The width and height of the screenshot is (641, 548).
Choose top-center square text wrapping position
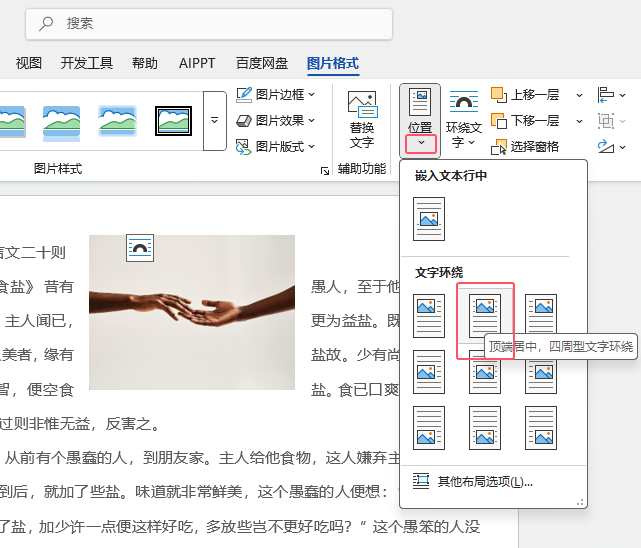pos(485,316)
